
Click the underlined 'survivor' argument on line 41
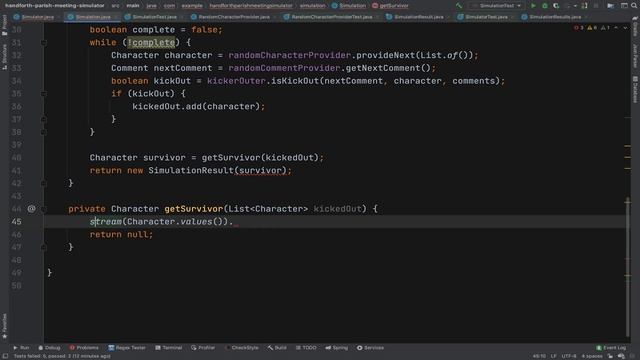(260, 170)
